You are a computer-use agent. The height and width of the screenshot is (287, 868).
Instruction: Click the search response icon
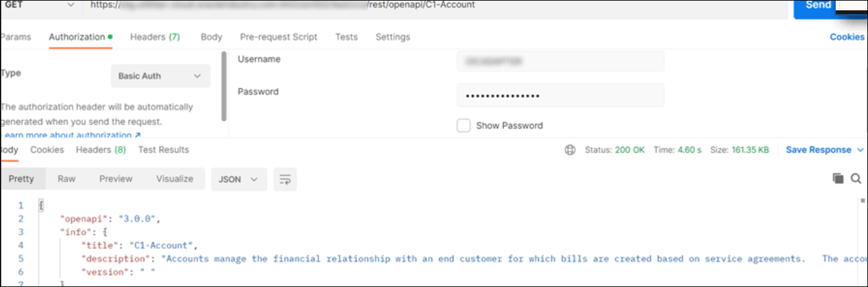coord(856,179)
